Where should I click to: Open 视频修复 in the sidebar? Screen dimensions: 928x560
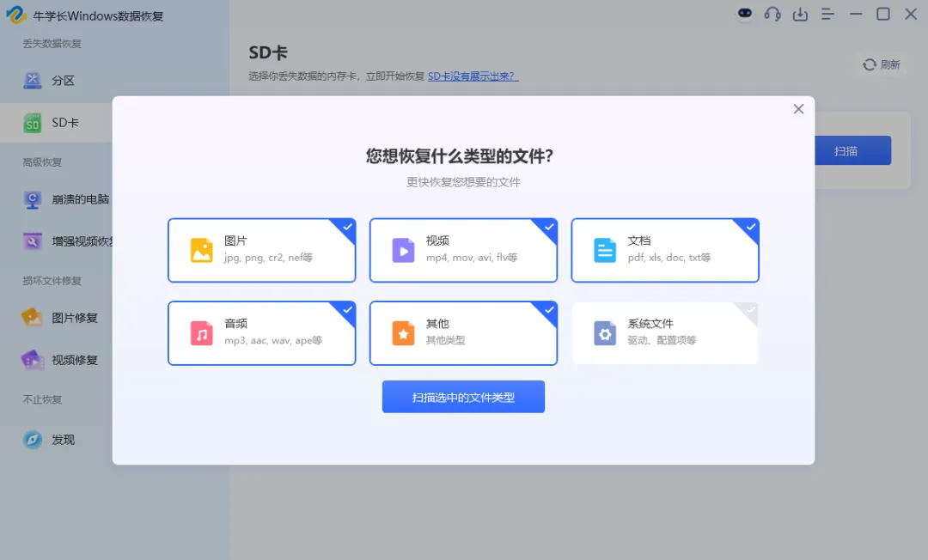[56, 360]
